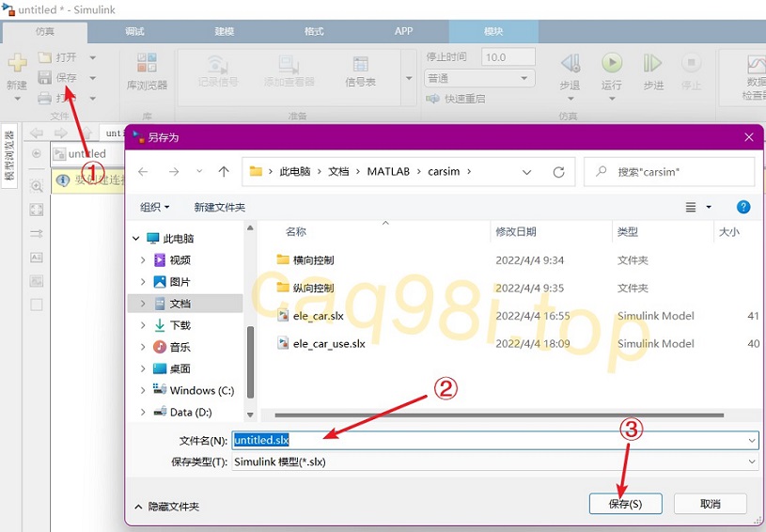Select the ele_car.slx file
This screenshot has width=766, height=532.
[x=318, y=316]
